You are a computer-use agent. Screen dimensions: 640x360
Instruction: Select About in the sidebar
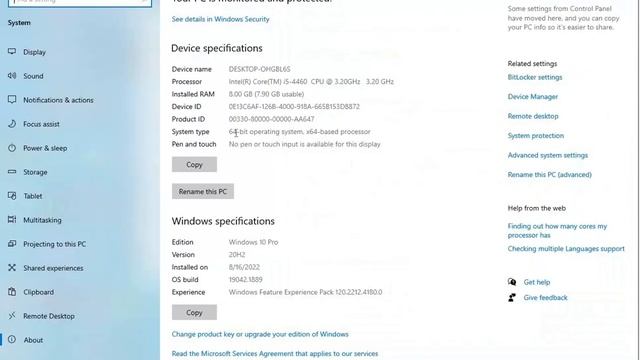[33, 340]
